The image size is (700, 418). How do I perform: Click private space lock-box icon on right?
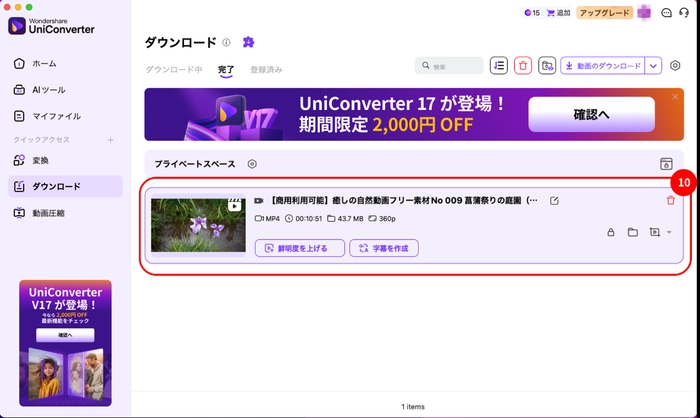(666, 164)
